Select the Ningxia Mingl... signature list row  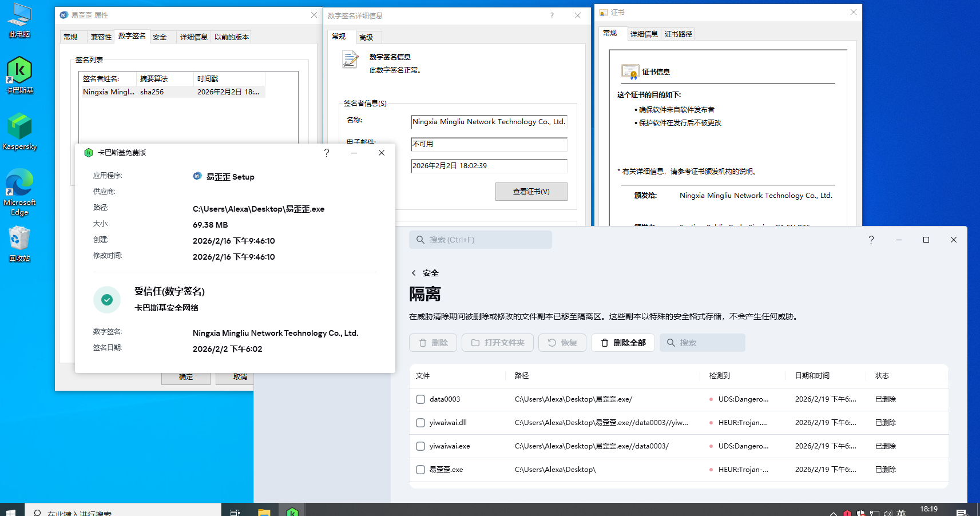[173, 92]
